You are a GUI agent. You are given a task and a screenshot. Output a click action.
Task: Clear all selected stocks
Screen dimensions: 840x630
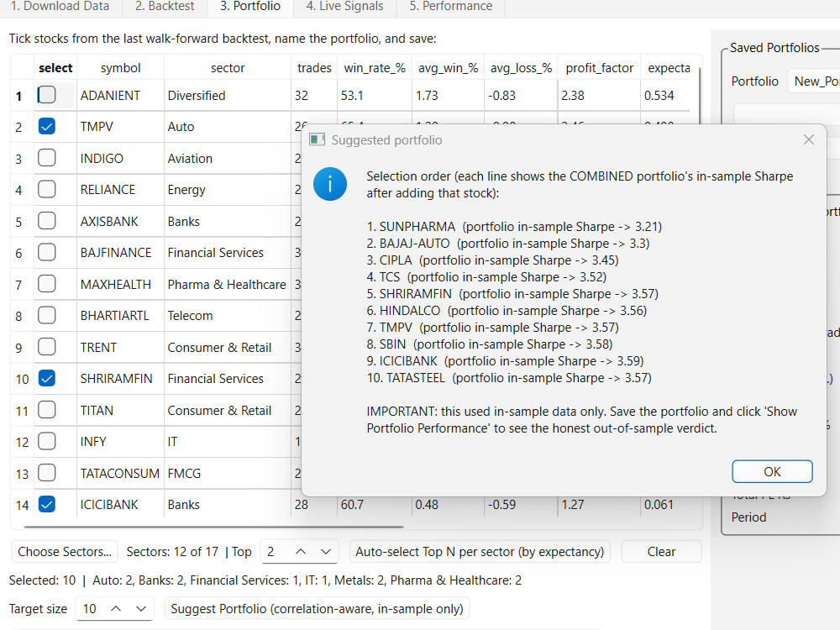(x=661, y=551)
